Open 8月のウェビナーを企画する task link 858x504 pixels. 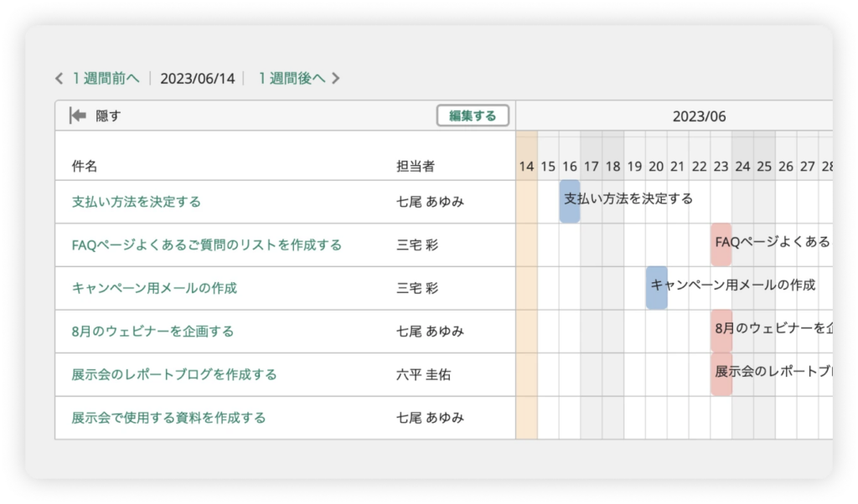[x=152, y=332]
